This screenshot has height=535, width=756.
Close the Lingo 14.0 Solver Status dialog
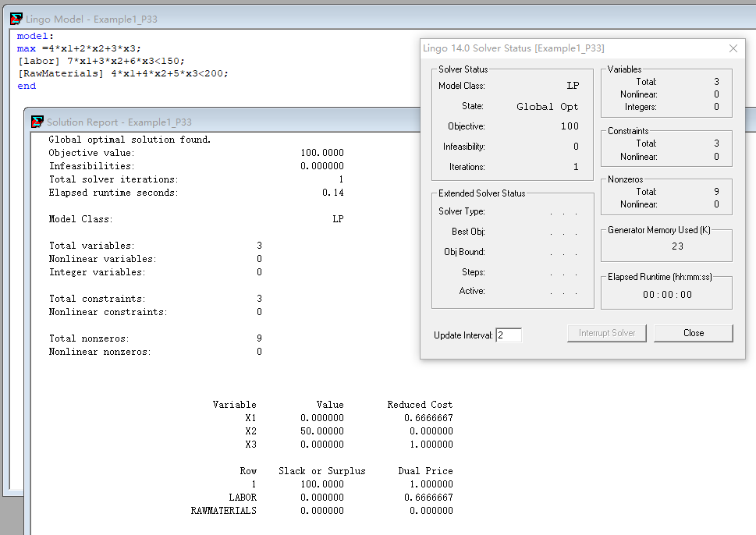[733, 48]
